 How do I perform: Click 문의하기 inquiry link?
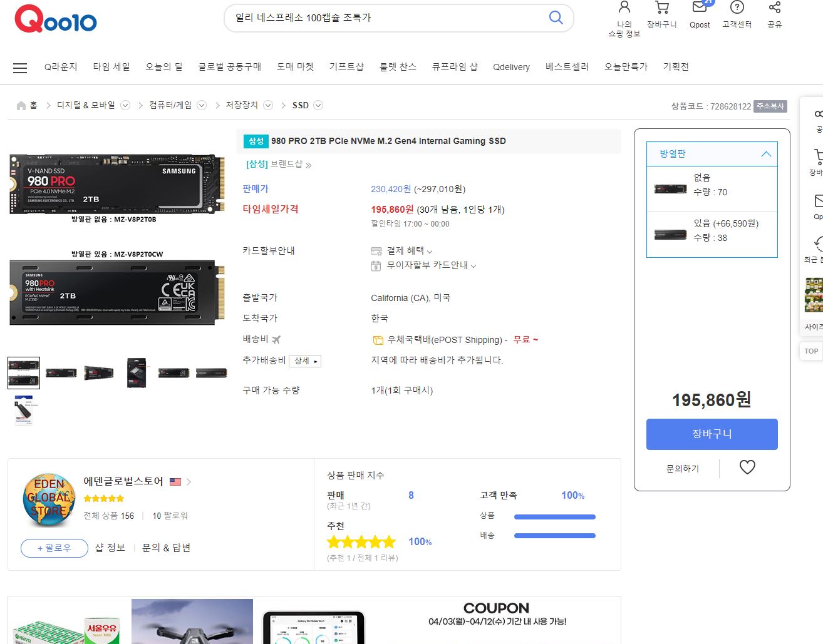coord(682,468)
